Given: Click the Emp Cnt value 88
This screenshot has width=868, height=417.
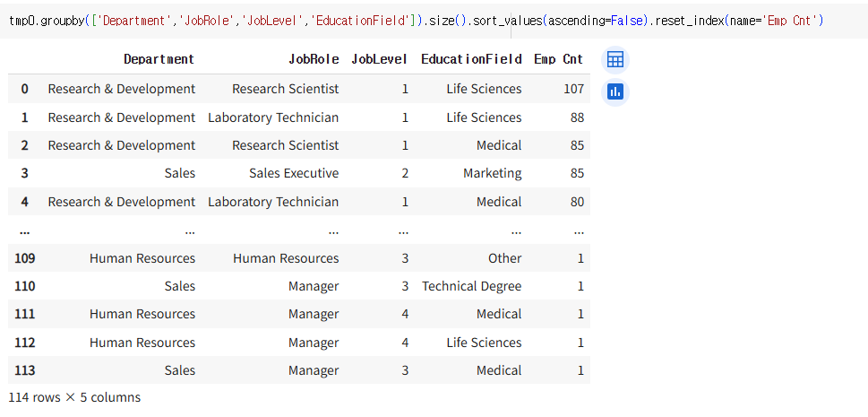Looking at the screenshot, I should coord(576,117).
